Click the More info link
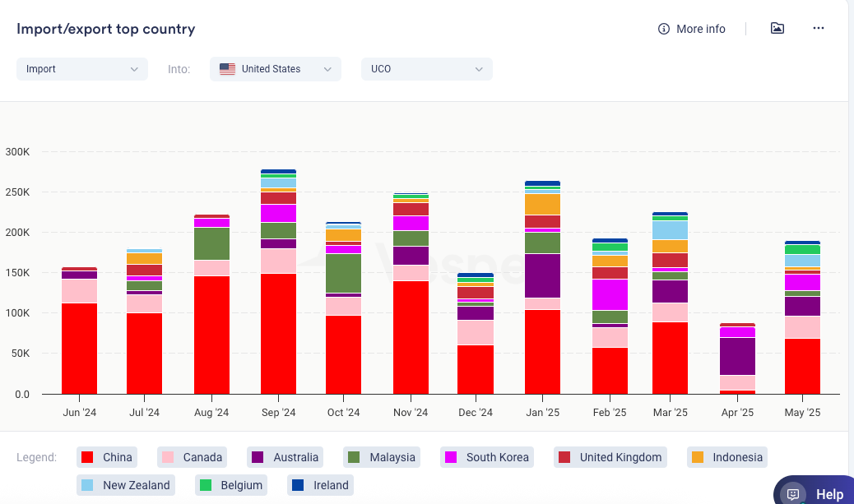 700,29
